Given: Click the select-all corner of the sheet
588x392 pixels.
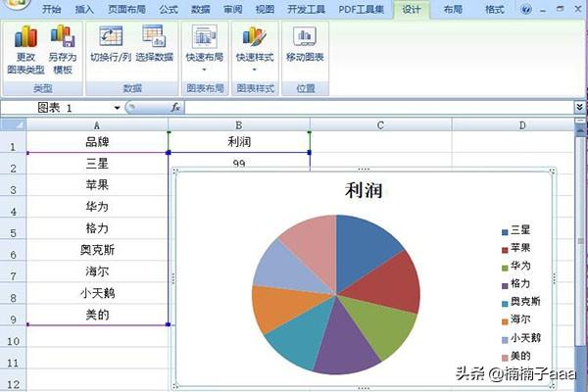Looking at the screenshot, I should click(x=13, y=124).
